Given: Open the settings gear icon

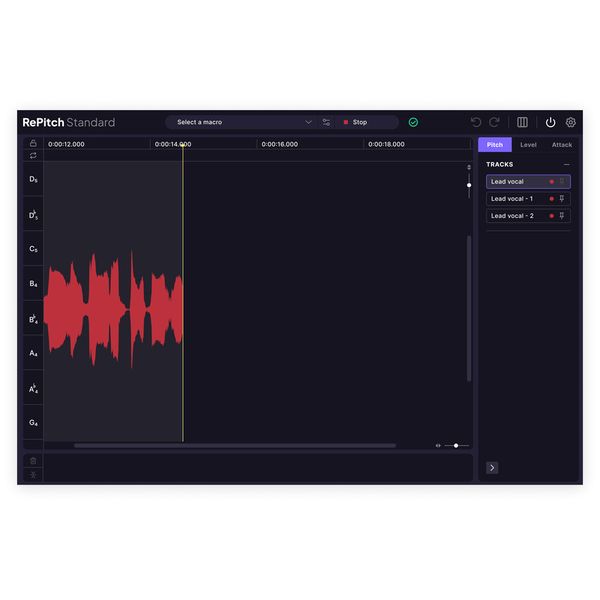Looking at the screenshot, I should point(571,122).
